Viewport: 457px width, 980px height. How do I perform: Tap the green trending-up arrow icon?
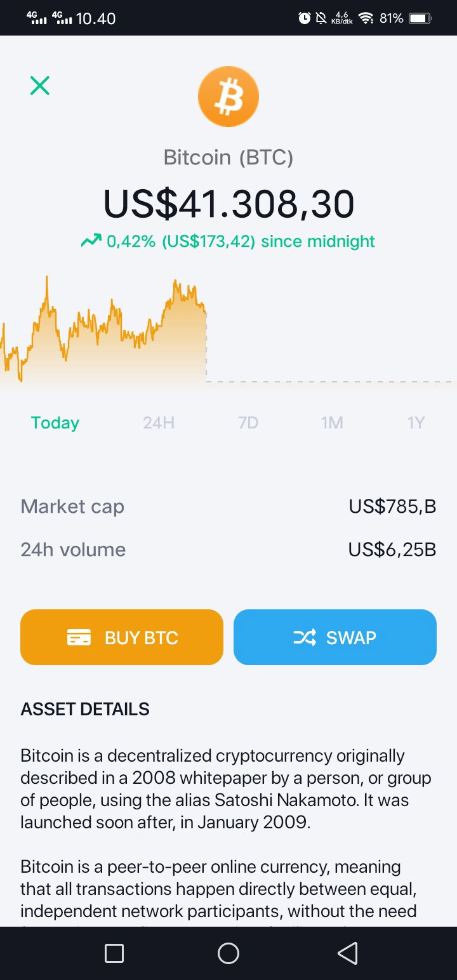pos(91,241)
